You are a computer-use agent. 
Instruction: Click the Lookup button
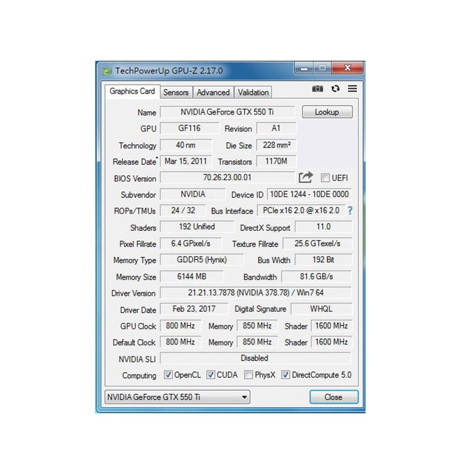[x=327, y=112]
